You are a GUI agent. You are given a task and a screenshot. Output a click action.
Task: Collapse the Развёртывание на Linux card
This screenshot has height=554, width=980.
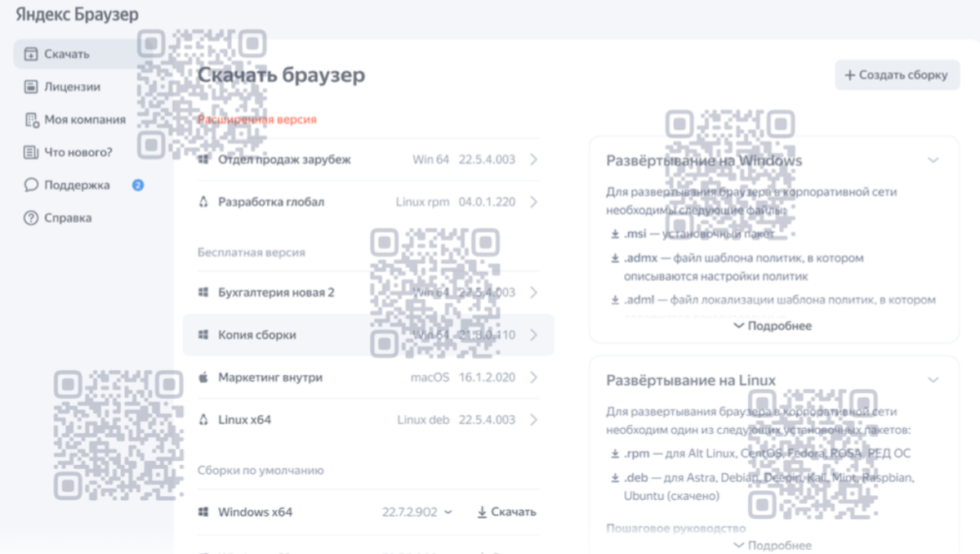pos(933,380)
